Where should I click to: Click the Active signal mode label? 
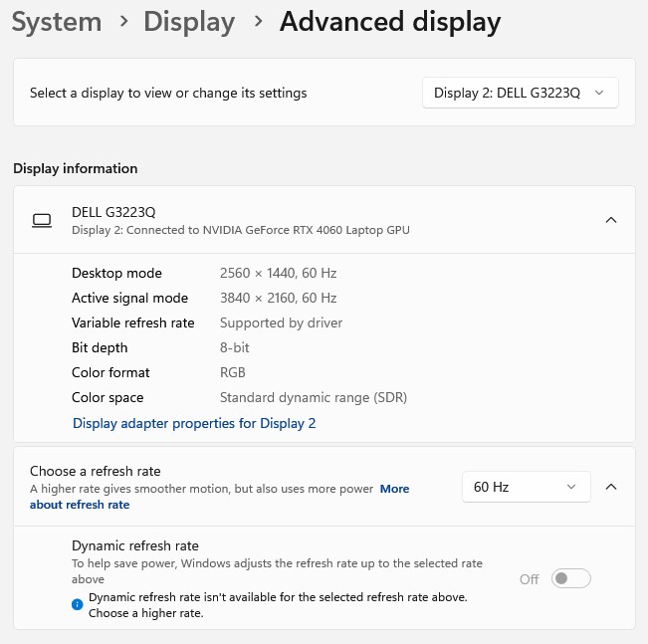(x=129, y=298)
